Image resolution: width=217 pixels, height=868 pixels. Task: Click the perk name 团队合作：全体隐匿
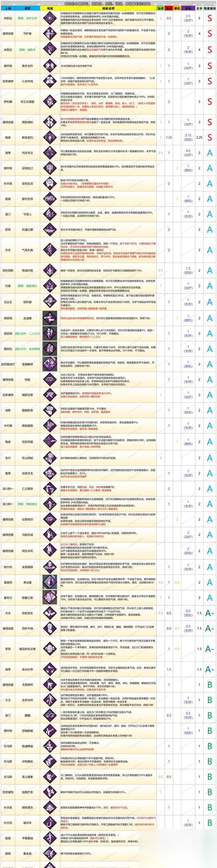coord(28,349)
